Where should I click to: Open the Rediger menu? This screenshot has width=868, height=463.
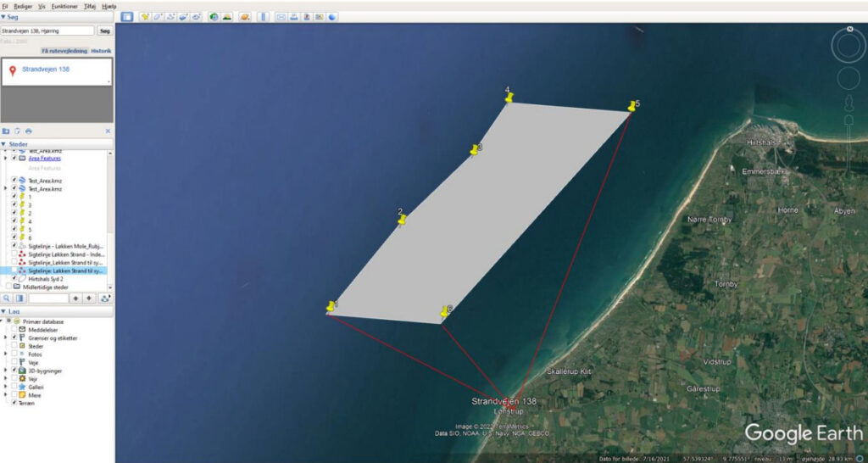pos(23,6)
